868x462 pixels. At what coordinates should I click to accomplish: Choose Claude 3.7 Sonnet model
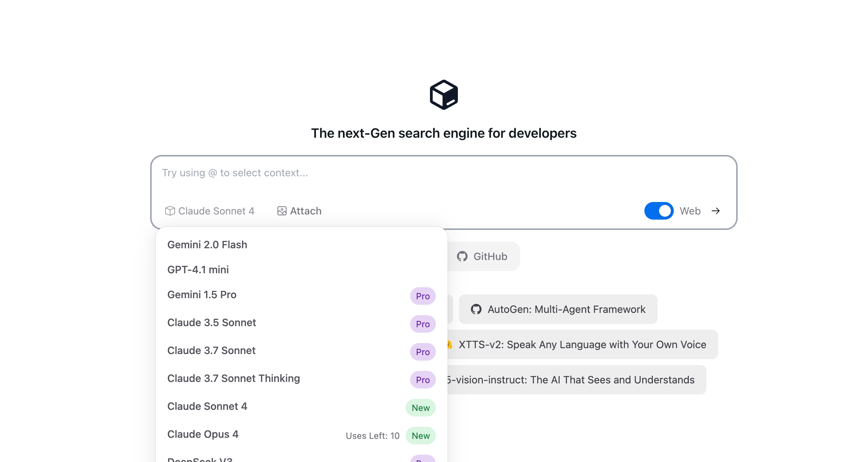click(x=301, y=351)
